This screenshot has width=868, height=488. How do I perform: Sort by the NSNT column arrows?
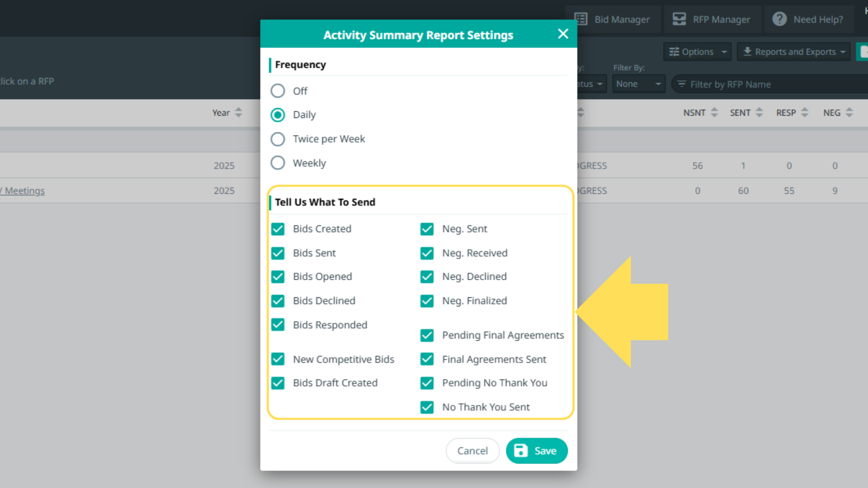tap(714, 113)
